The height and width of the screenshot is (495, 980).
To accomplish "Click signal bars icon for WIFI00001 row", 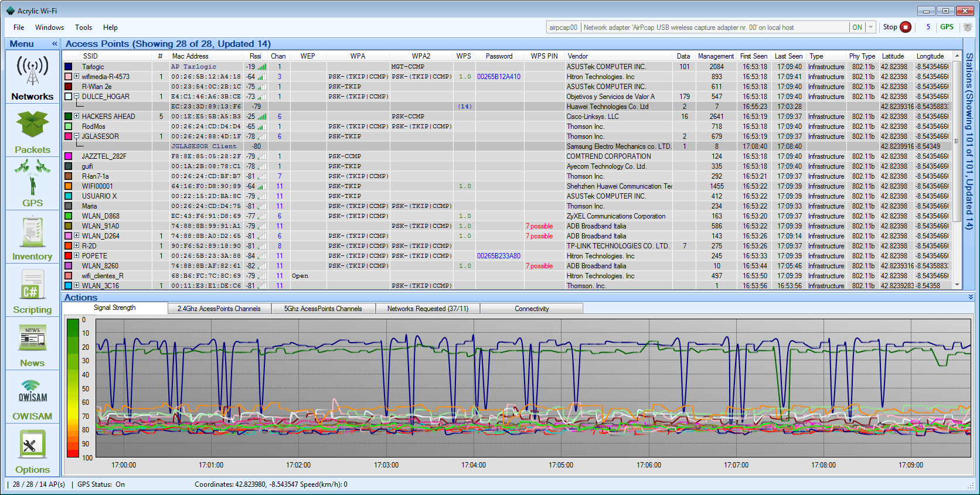I will [x=262, y=186].
